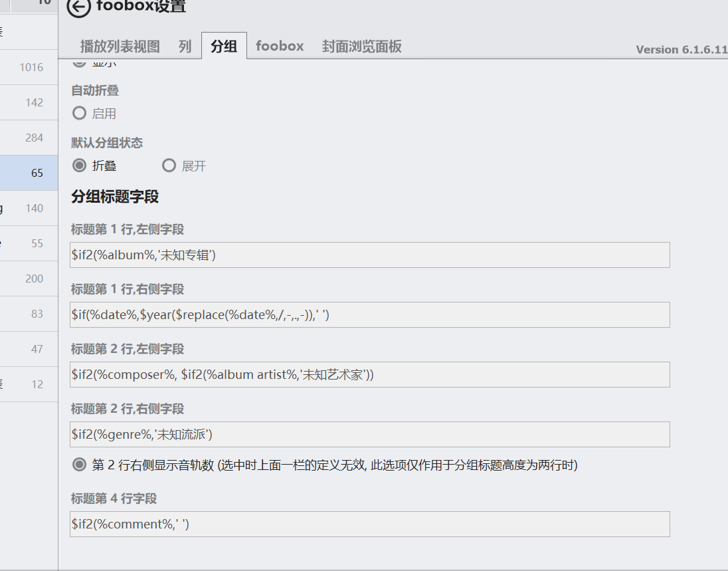
Task: Select the list row with count 12
Action: [x=29, y=384]
